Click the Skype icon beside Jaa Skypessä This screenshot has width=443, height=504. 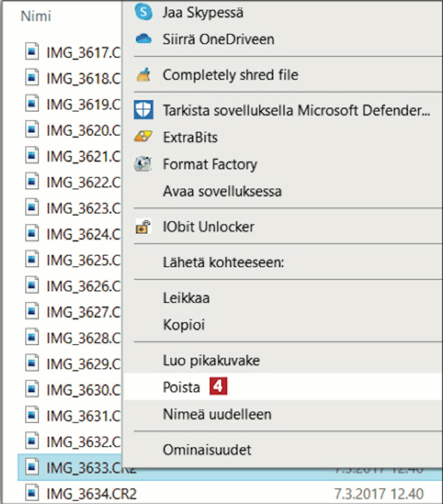point(144,12)
